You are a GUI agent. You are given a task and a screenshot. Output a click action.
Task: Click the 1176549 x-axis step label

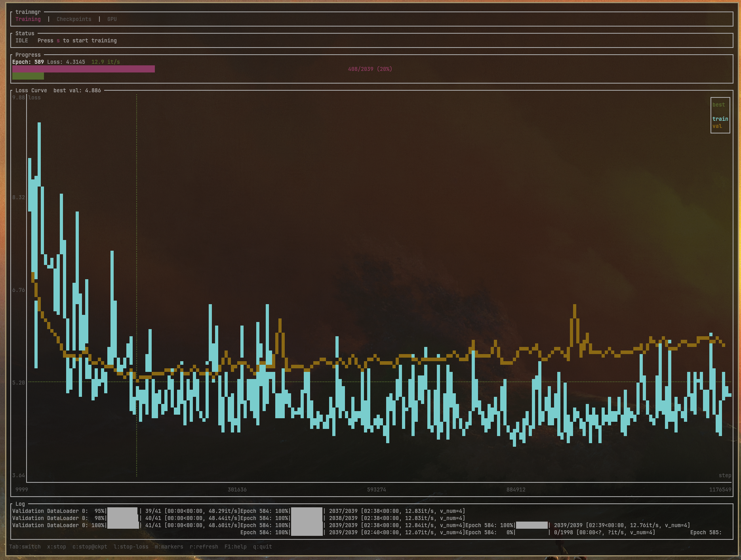tap(720, 490)
